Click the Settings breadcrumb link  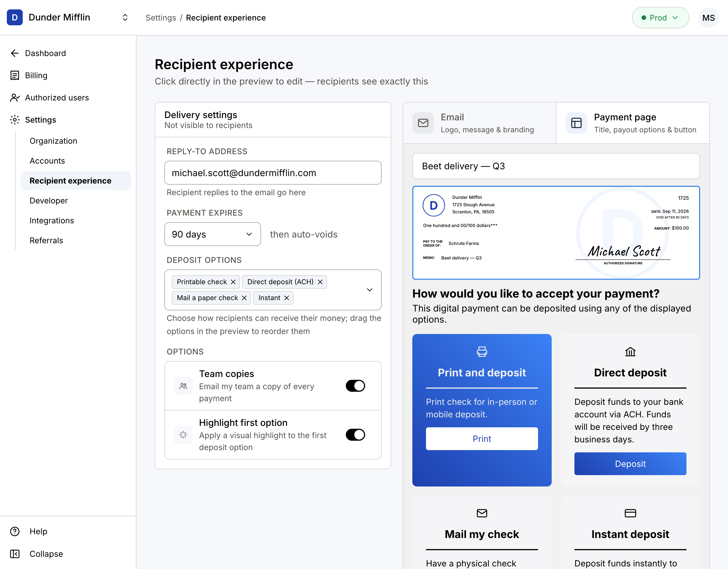click(x=161, y=18)
